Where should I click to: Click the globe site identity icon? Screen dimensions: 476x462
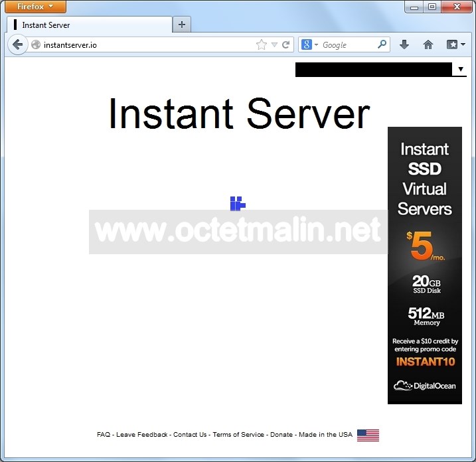click(36, 44)
